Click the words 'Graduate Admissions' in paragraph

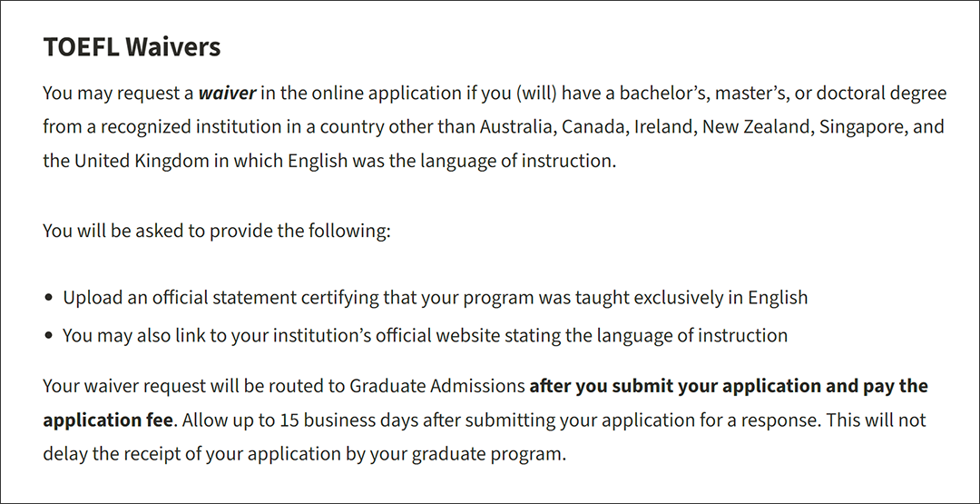pyautogui.click(x=436, y=386)
